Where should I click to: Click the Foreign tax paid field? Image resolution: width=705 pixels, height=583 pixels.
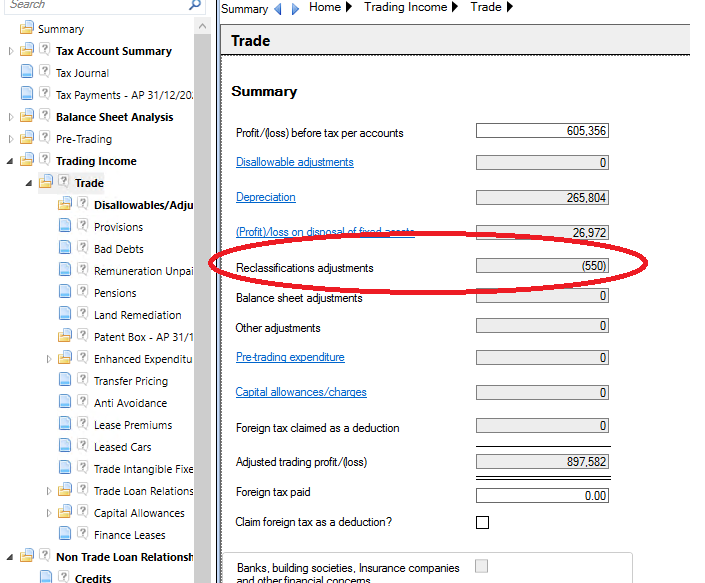pos(542,495)
